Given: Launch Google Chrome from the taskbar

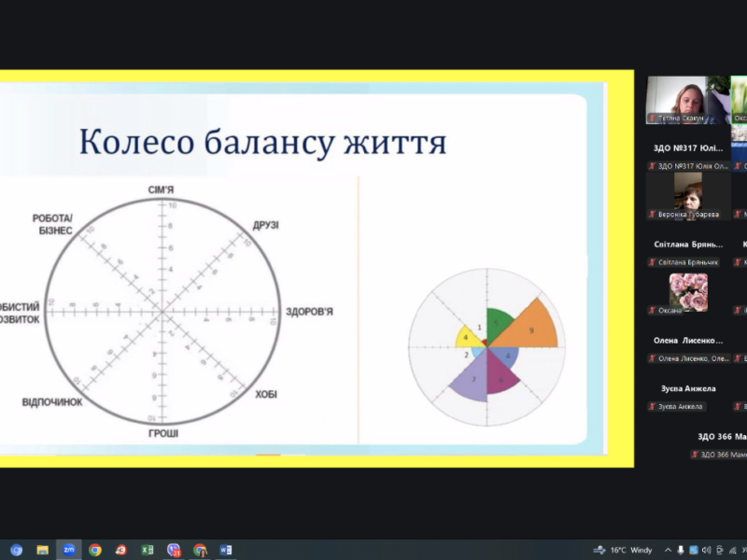Looking at the screenshot, I should click(x=95, y=550).
